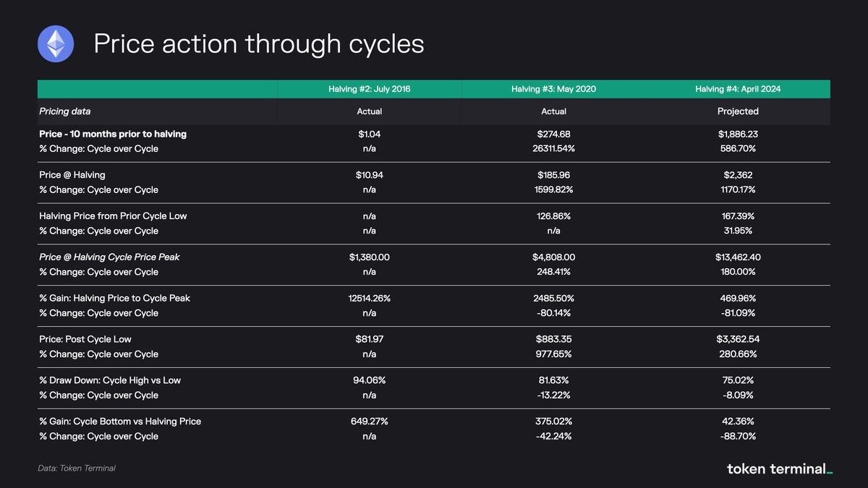The image size is (868, 488).
Task: Click the $4,808.00 cycle peak cell
Action: [553, 257]
